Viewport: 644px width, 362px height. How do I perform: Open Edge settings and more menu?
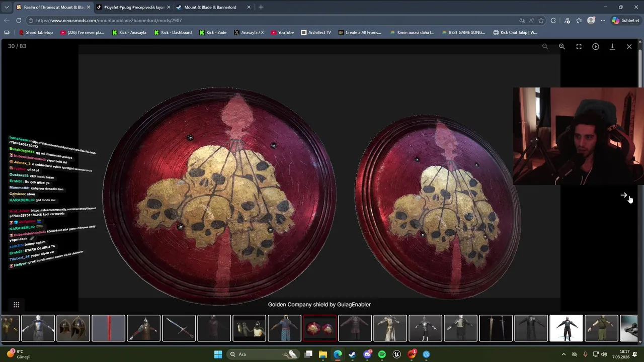(603, 21)
